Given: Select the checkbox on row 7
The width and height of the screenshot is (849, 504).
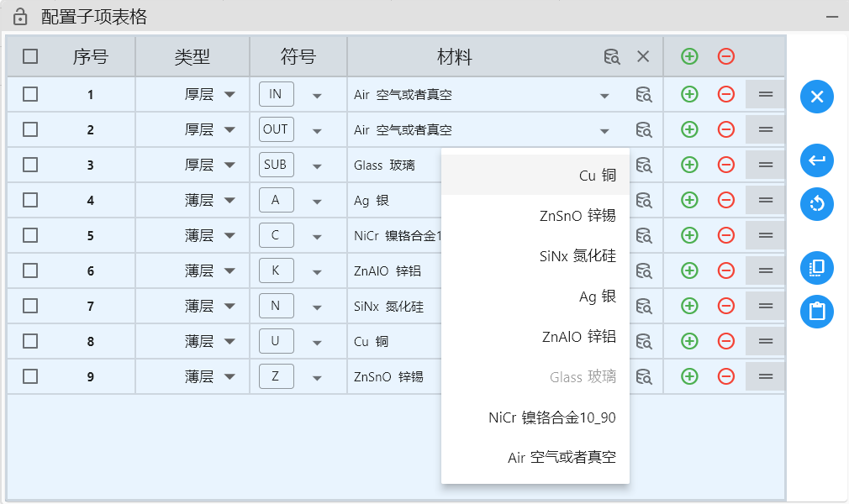Looking at the screenshot, I should click(30, 306).
